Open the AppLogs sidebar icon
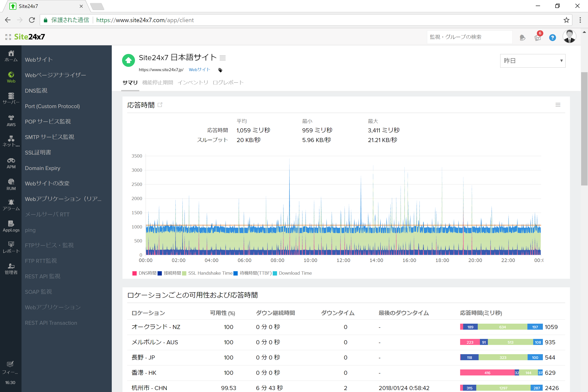This screenshot has width=588, height=392. tap(11, 226)
